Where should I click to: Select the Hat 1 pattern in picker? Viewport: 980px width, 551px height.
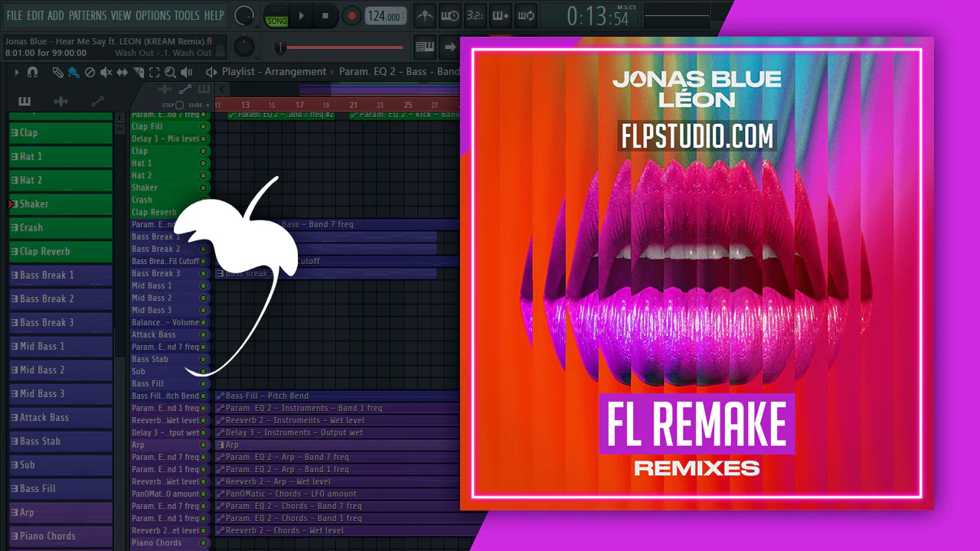pos(60,156)
